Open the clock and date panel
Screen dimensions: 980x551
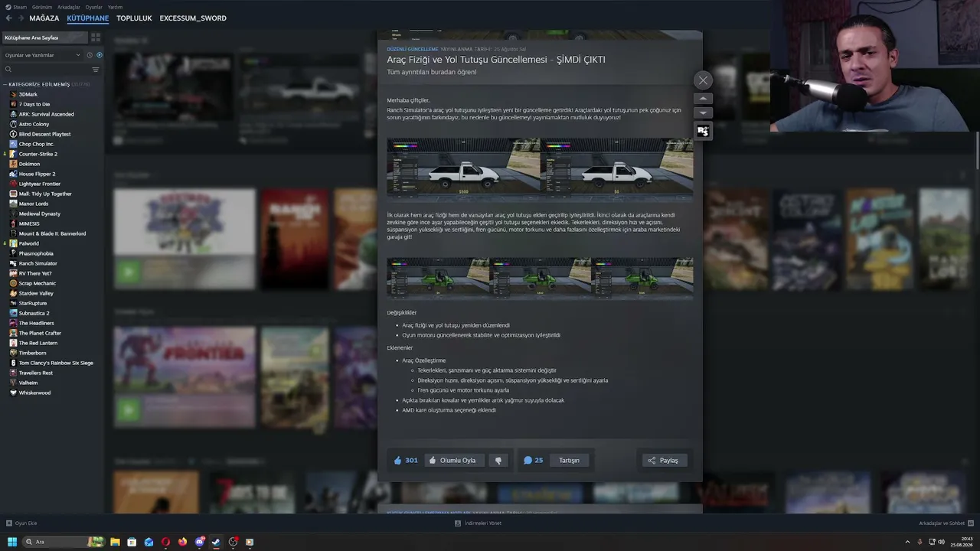pos(961,542)
